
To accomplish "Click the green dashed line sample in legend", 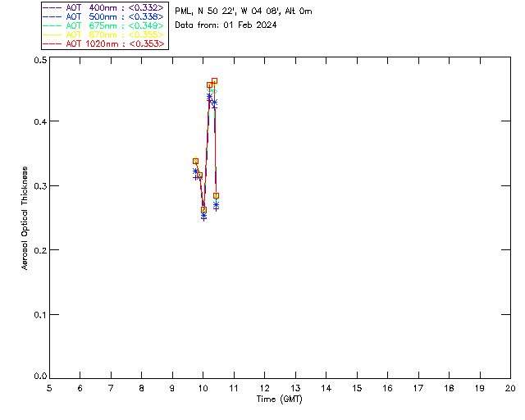I will pos(52,25).
